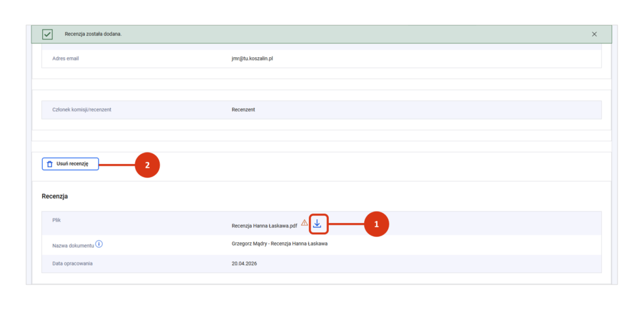Click the red annotation marker number 2
Image resolution: width=644 pixels, height=319 pixels.
point(147,165)
